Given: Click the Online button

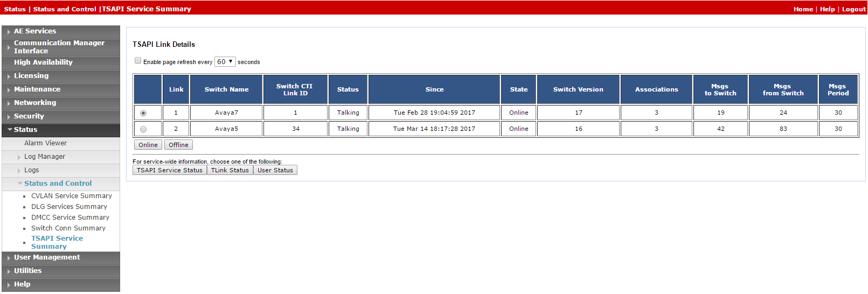Looking at the screenshot, I should tap(148, 145).
